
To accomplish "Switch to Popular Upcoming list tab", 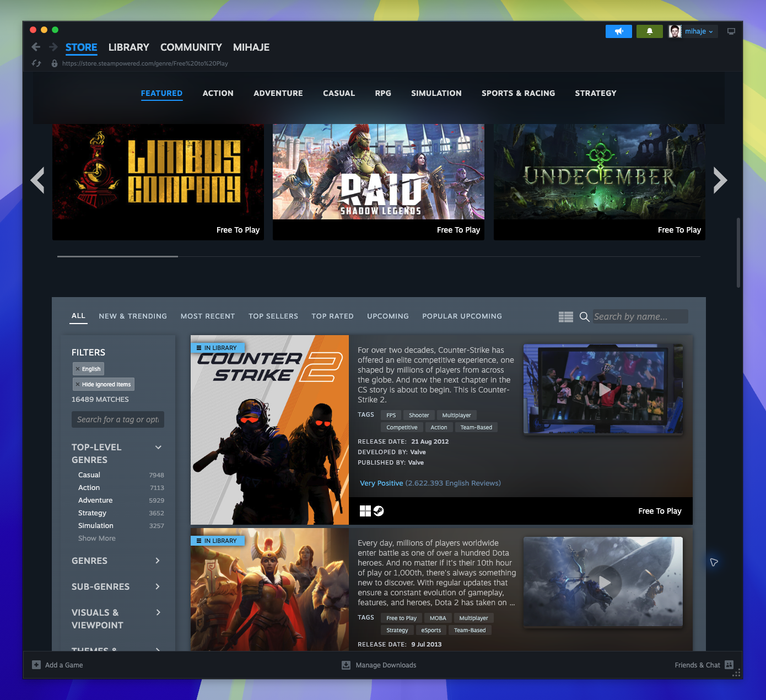I will pos(462,316).
